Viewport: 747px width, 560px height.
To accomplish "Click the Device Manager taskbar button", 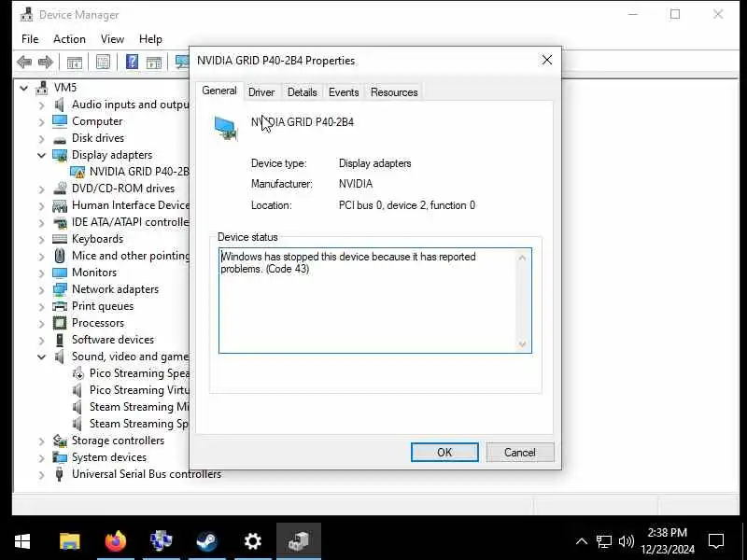I will click(298, 541).
